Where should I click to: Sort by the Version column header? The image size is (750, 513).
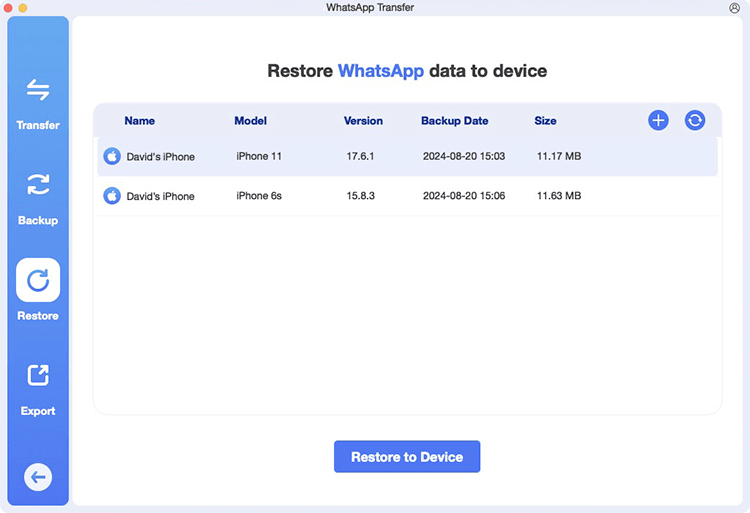(x=363, y=120)
